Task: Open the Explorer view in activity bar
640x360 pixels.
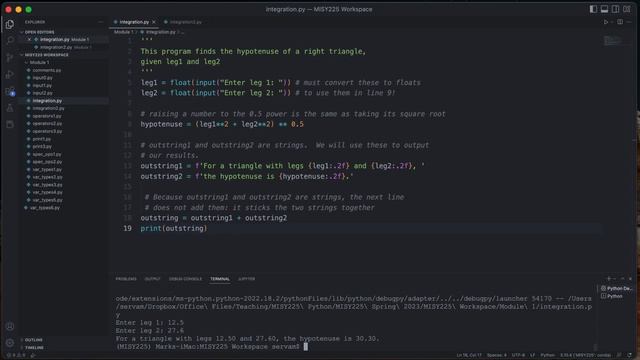Action: [x=10, y=25]
